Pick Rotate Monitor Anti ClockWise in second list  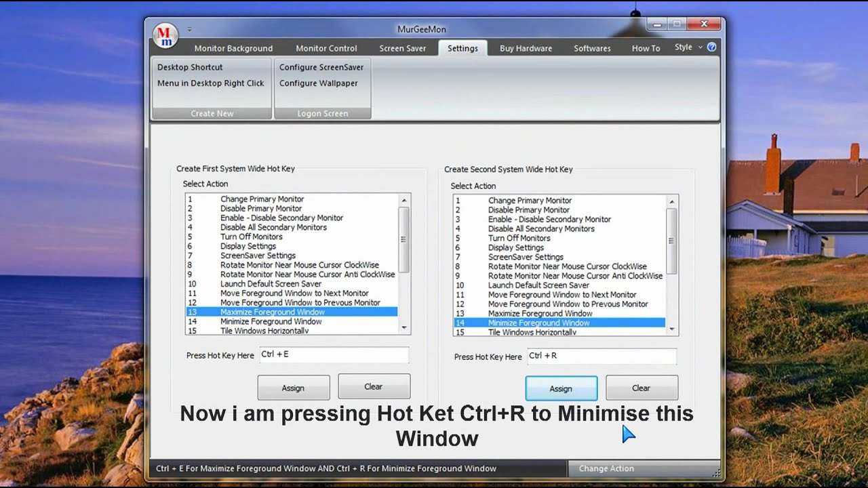click(559, 277)
